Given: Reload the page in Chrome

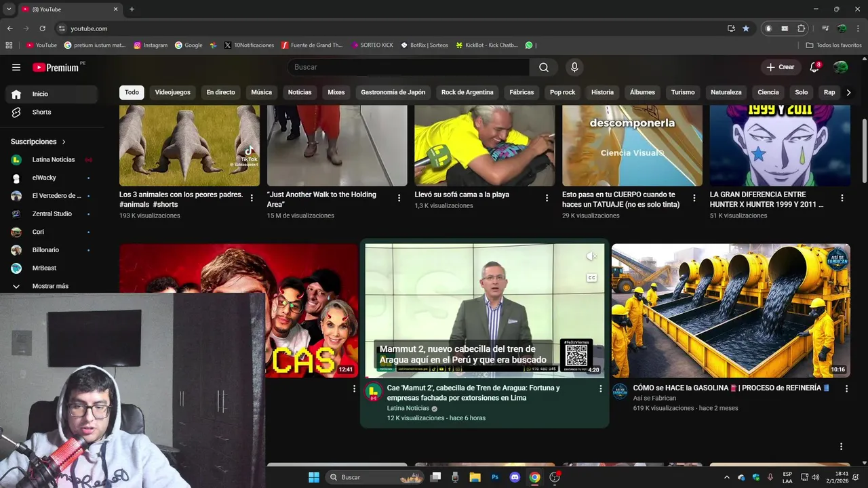Looking at the screenshot, I should [42, 28].
